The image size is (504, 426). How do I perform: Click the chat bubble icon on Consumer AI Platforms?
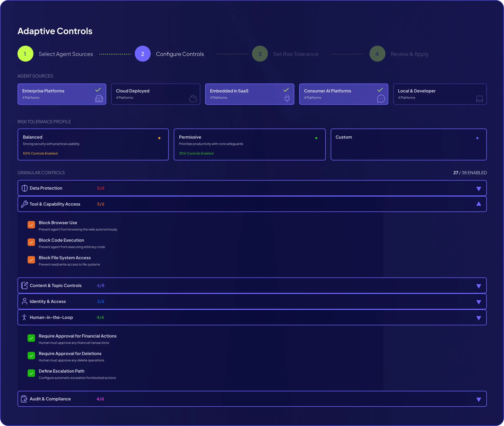[381, 99]
